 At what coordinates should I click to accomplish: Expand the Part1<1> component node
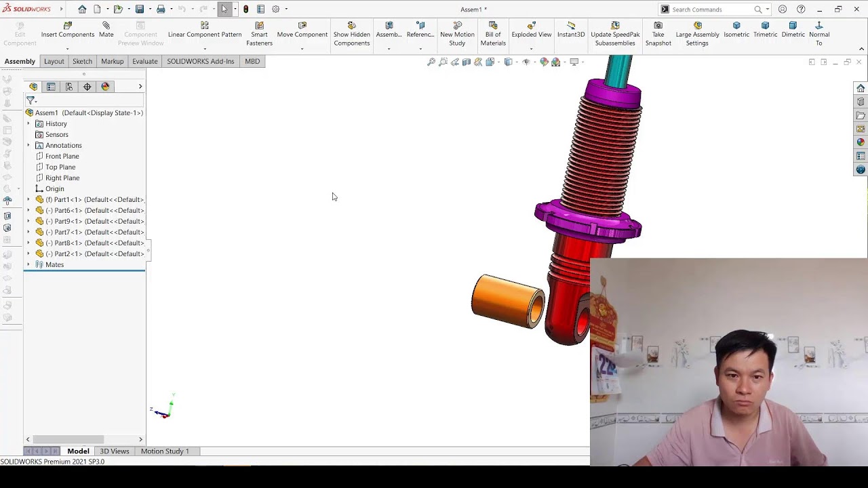[28, 199]
